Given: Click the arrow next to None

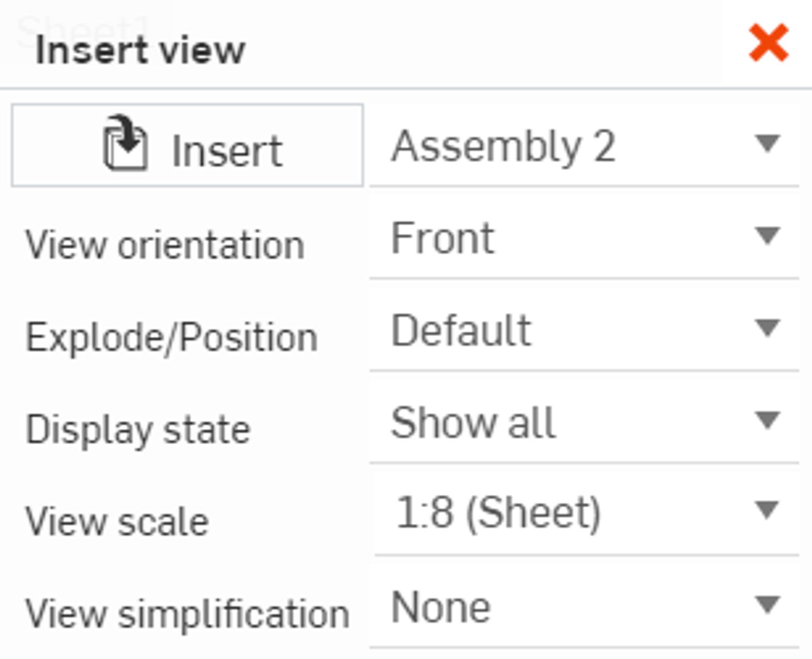Looking at the screenshot, I should pyautogui.click(x=767, y=604).
